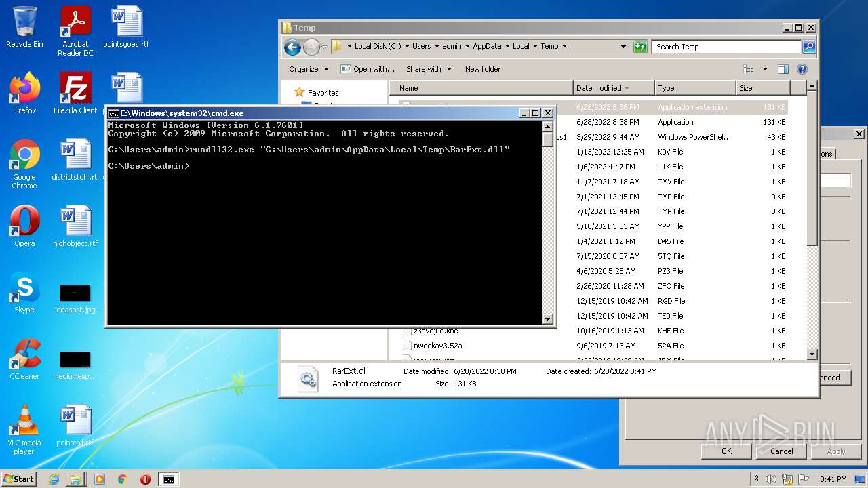Go back in Explorer Temp window
This screenshot has width=868, height=488.
click(x=292, y=47)
